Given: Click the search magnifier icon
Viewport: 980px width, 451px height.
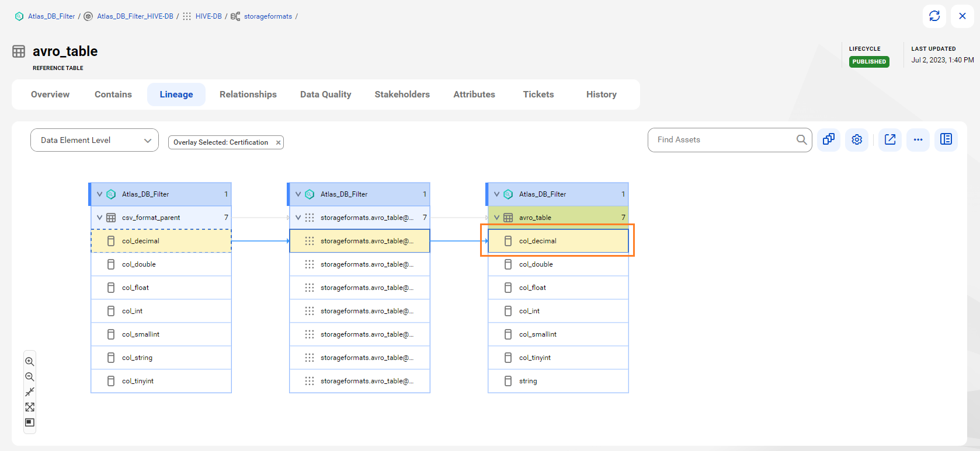Looking at the screenshot, I should [802, 139].
